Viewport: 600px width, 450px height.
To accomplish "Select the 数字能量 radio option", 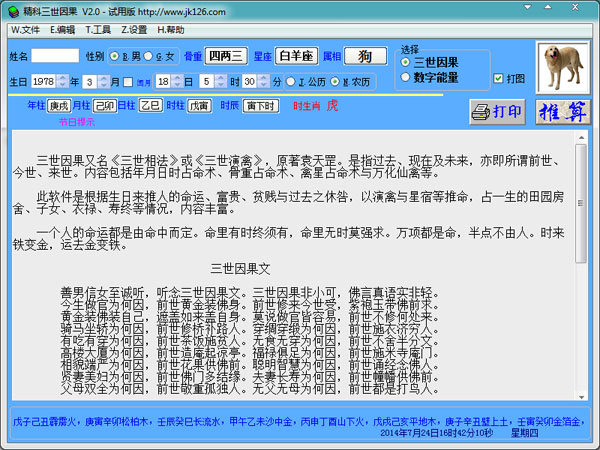I will click(x=407, y=77).
